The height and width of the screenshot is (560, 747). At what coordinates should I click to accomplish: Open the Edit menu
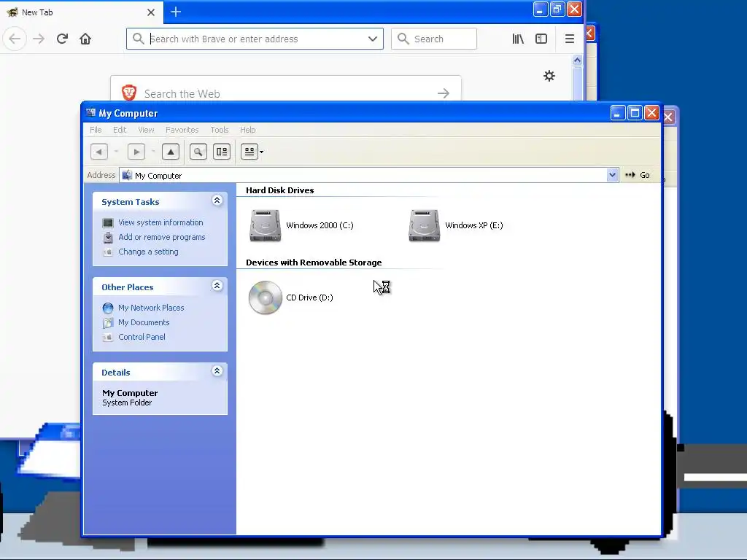pos(120,130)
